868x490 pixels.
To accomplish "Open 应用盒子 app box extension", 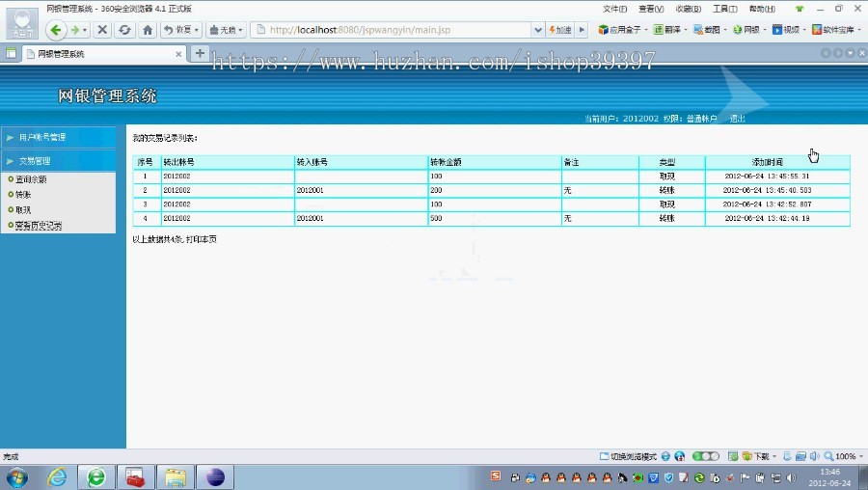I will (622, 30).
